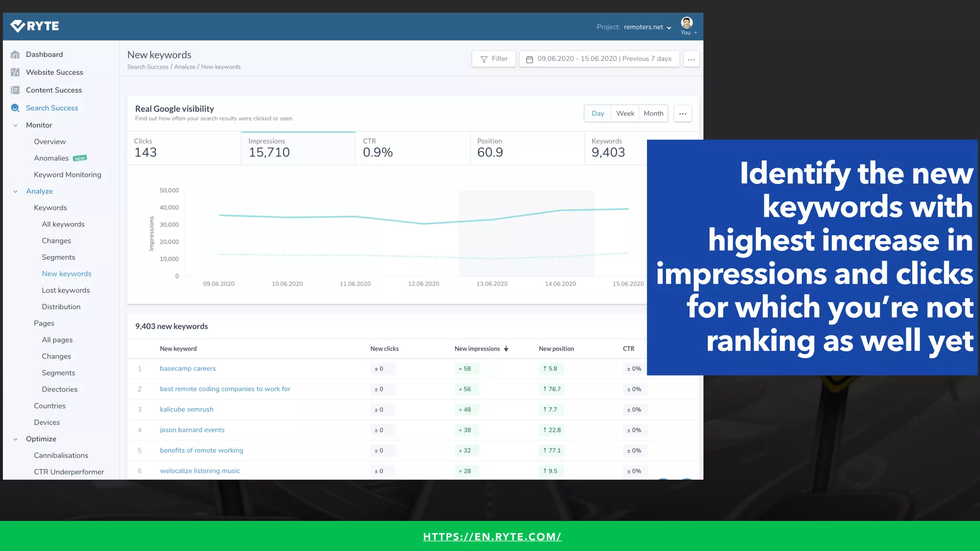Click the calendar icon in date picker
The width and height of the screenshot is (980, 551).
[530, 59]
